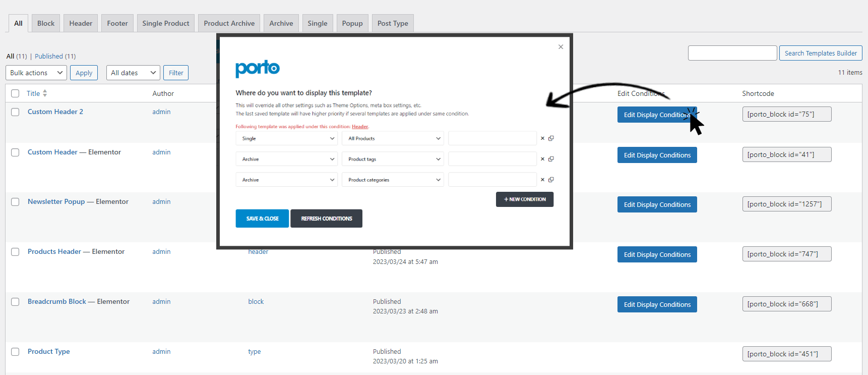Viewport: 868px width, 375px height.
Task: Duplicate the Product tags condition row
Action: (x=551, y=159)
